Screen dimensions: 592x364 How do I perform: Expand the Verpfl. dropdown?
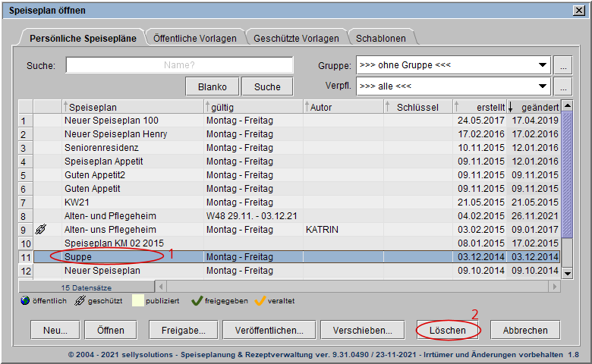tap(543, 86)
